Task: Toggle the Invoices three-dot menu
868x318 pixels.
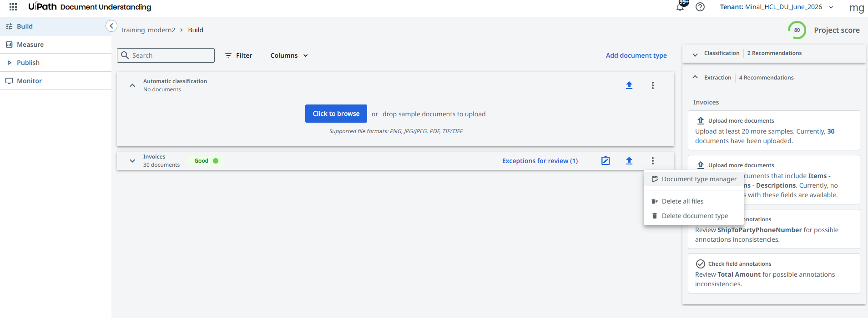Action: 653,161
